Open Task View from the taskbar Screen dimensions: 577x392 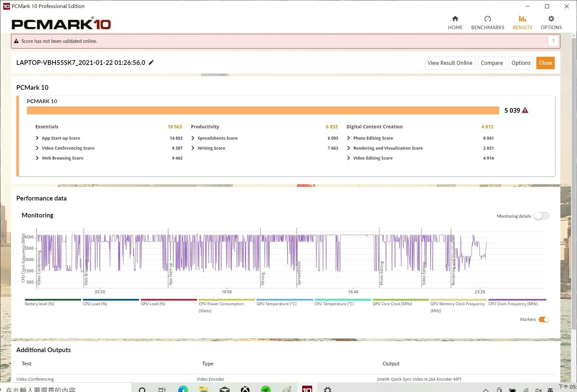162,389
